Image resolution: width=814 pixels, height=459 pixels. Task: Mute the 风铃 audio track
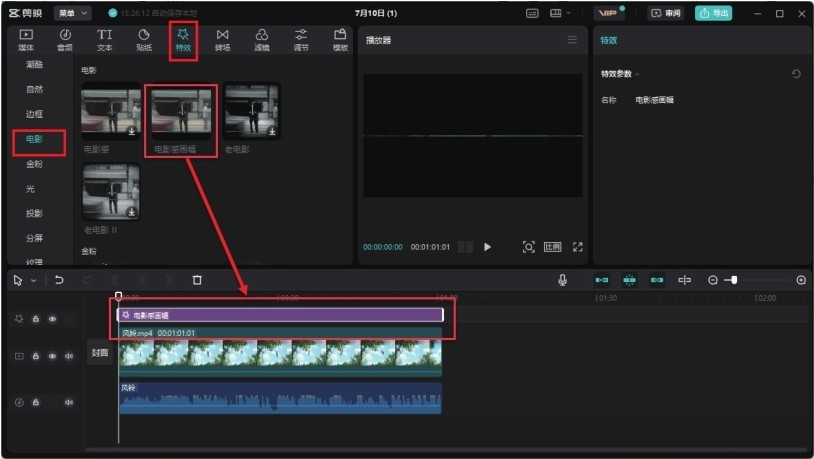(69, 402)
